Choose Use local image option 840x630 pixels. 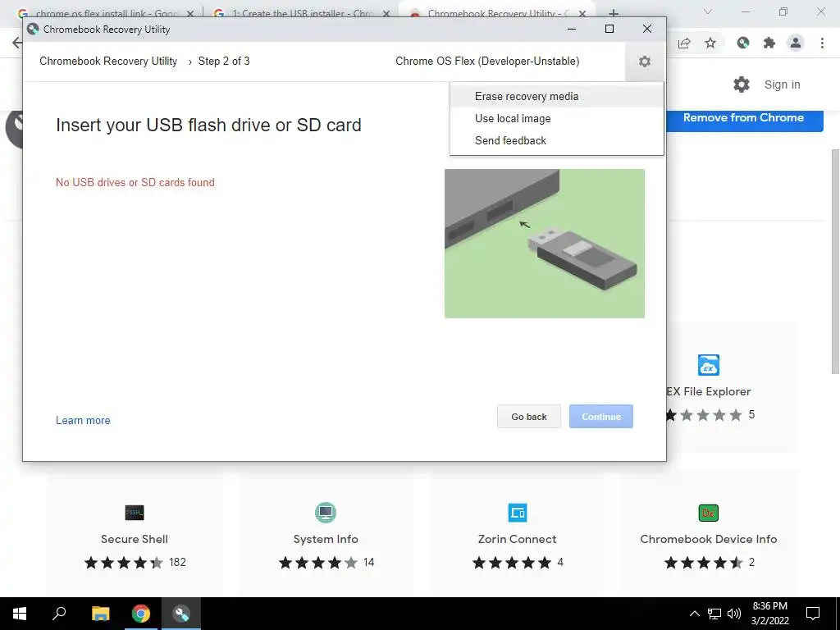tap(557, 118)
